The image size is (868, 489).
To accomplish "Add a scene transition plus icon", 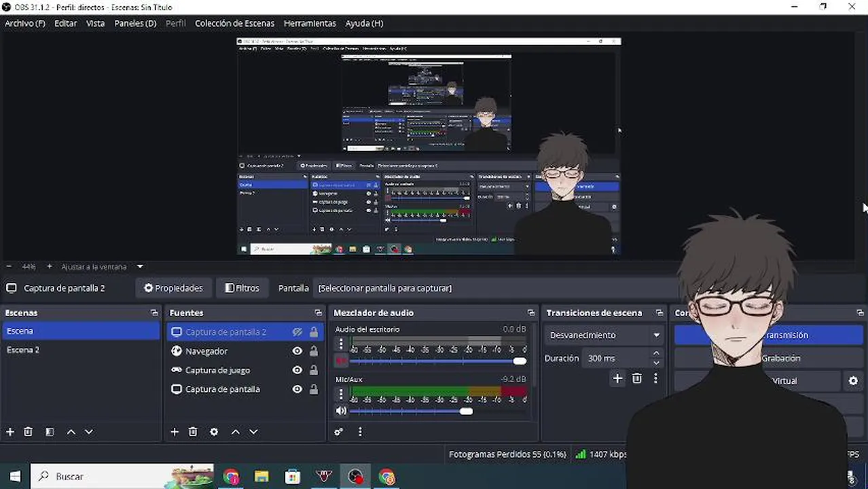I will [617, 379].
